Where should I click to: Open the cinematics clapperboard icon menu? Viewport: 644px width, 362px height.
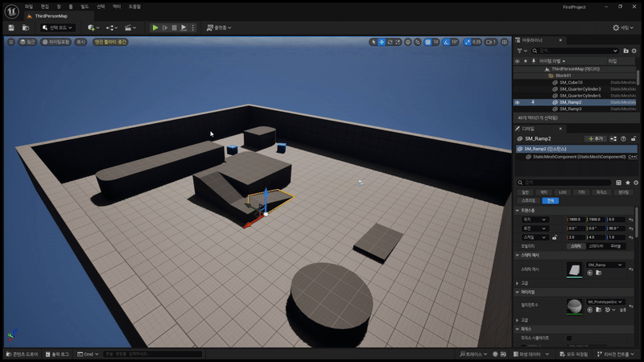point(130,27)
